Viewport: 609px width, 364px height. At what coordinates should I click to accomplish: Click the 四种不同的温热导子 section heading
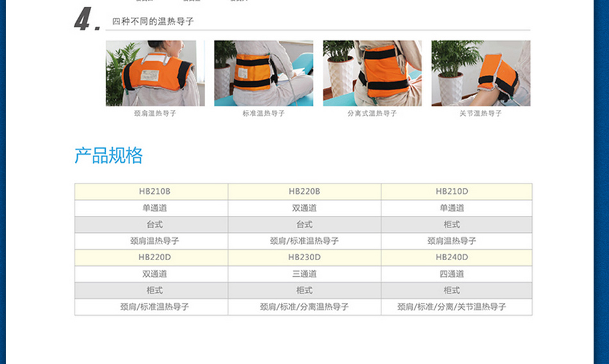(x=153, y=22)
